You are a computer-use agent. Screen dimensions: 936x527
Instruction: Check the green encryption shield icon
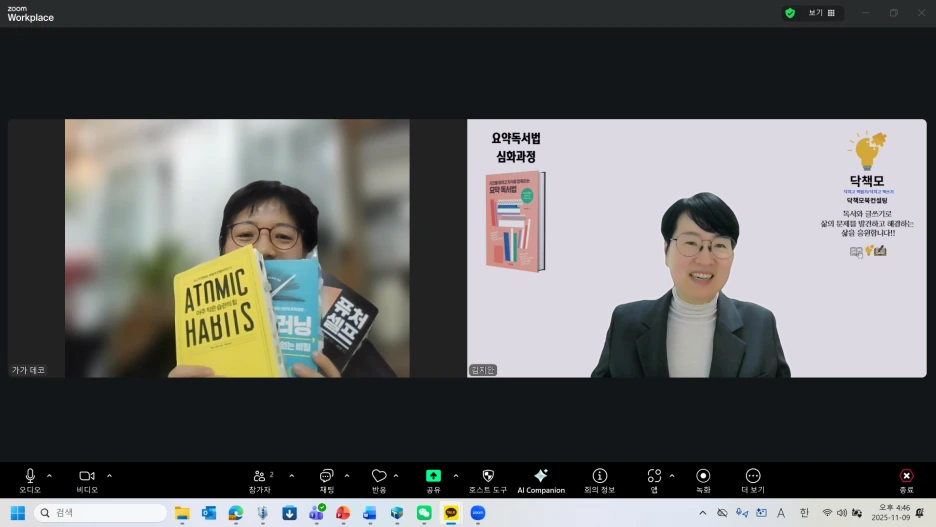click(x=790, y=13)
